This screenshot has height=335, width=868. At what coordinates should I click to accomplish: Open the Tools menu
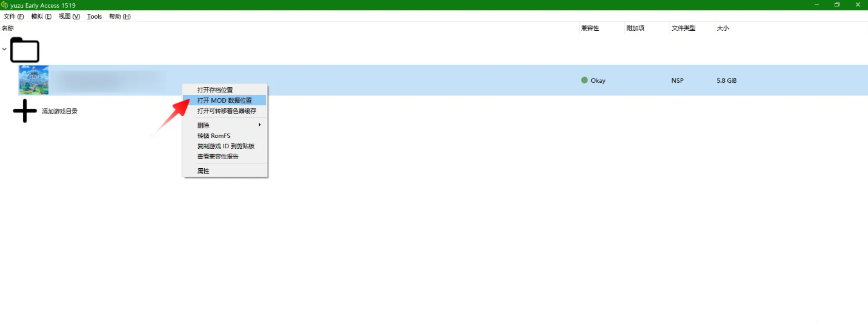(x=94, y=17)
